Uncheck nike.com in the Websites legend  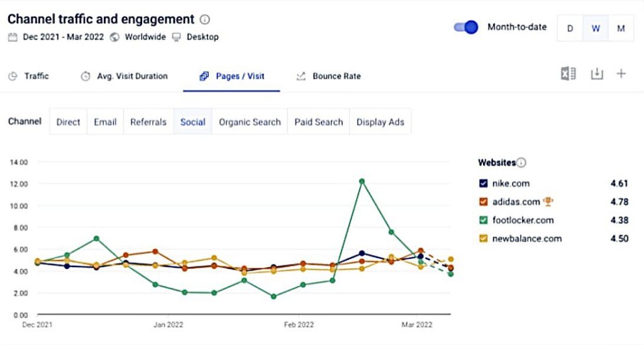pyautogui.click(x=483, y=183)
